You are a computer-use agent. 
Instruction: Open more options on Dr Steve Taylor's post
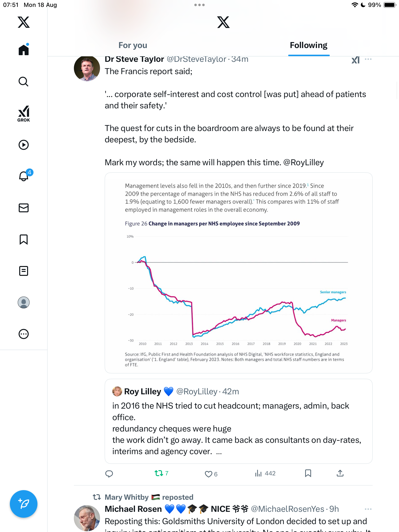click(x=368, y=59)
